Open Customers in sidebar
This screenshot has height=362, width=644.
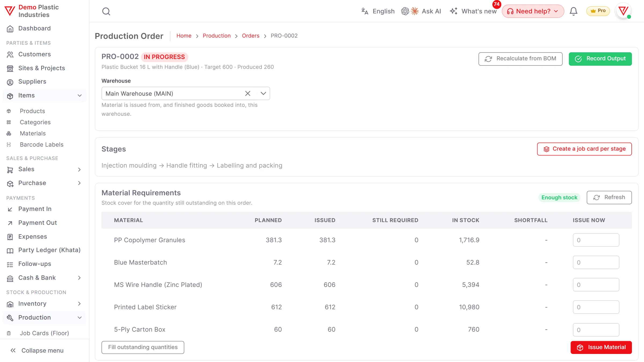[45, 54]
